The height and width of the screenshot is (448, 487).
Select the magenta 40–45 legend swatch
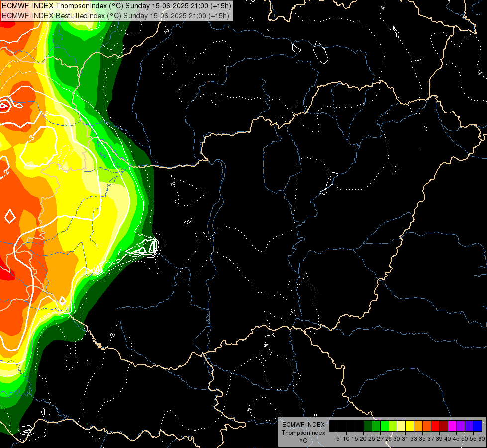click(452, 426)
